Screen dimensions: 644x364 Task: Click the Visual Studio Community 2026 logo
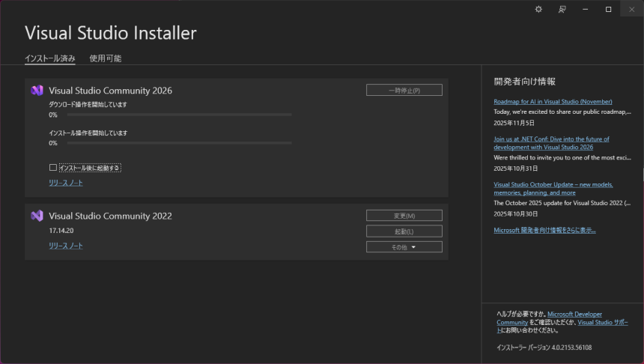(x=37, y=91)
